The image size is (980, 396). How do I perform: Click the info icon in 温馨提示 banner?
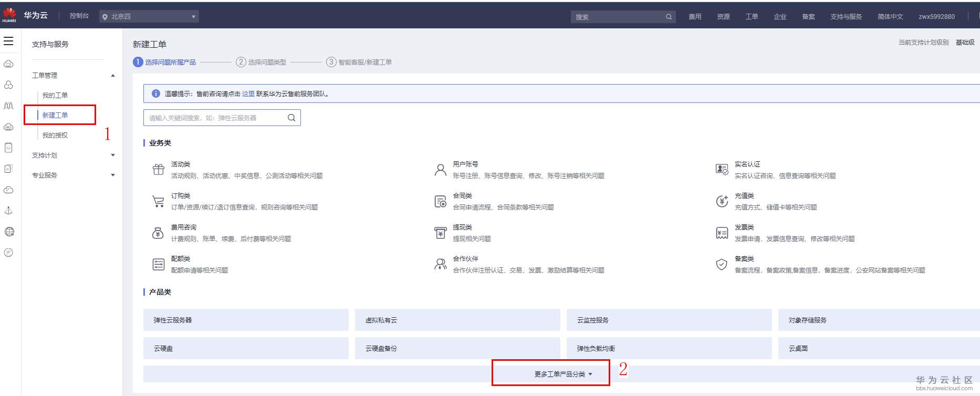156,93
